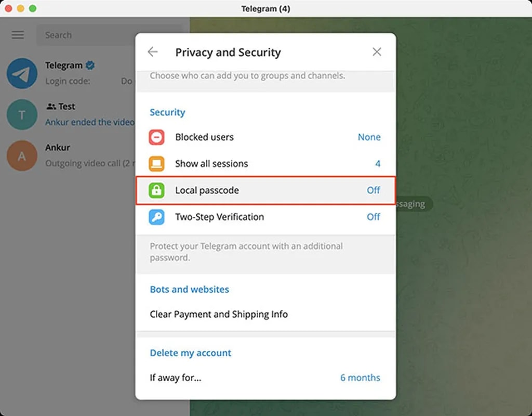Select Clear Payment and Shipping Info
Viewport: 532px width, 416px height.
point(219,315)
